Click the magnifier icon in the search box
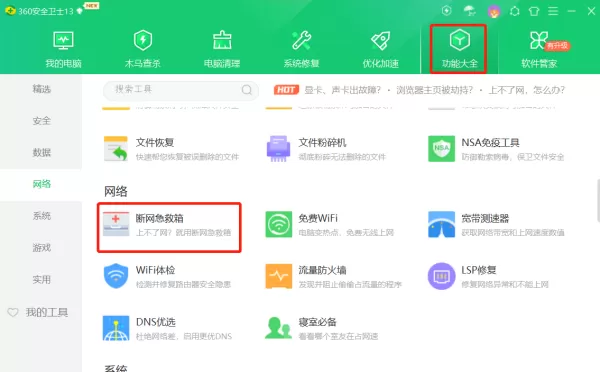Viewport: 600px width, 372px height. [247, 90]
